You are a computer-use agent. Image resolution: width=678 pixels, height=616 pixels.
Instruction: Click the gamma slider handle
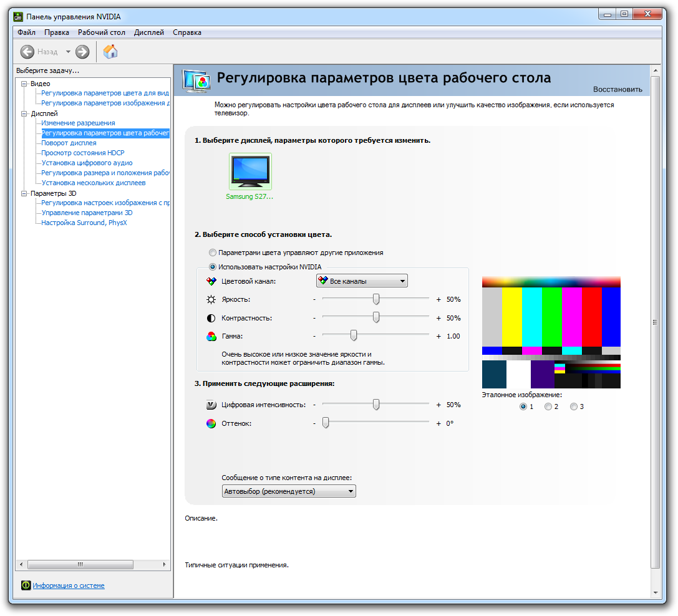(354, 335)
